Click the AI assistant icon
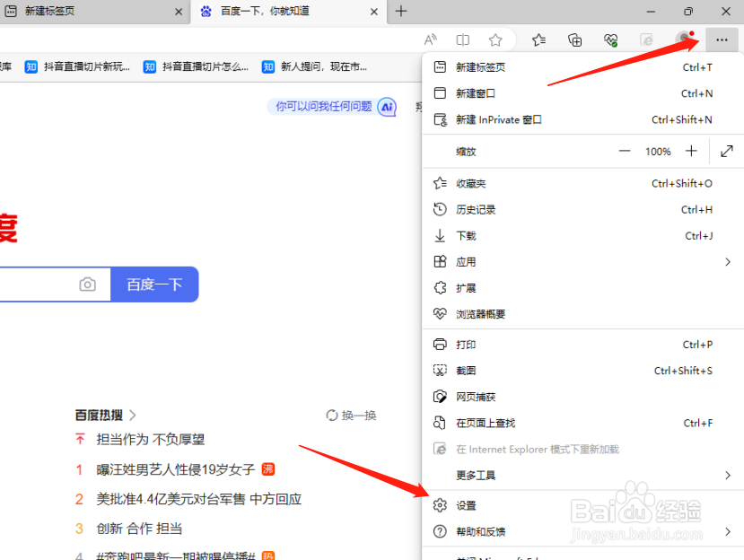Screen dimensions: 744x560 click(387, 107)
